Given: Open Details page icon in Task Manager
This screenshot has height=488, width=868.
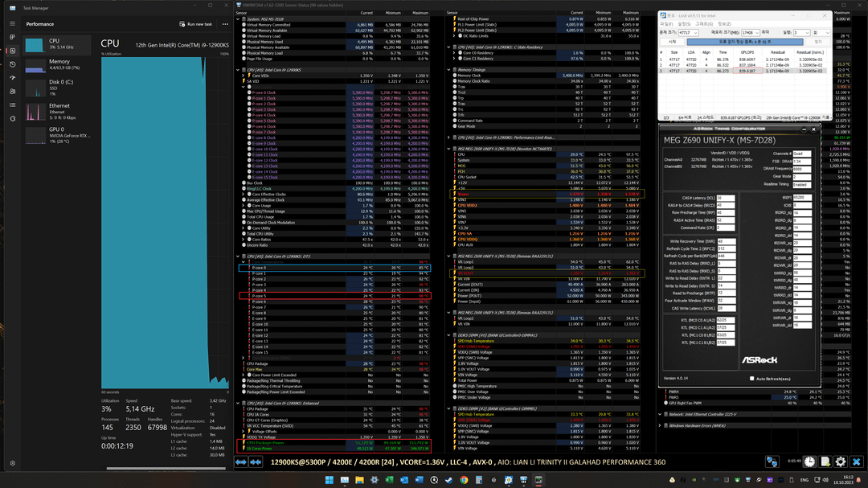Looking at the screenshot, I should pyautogui.click(x=12, y=105).
